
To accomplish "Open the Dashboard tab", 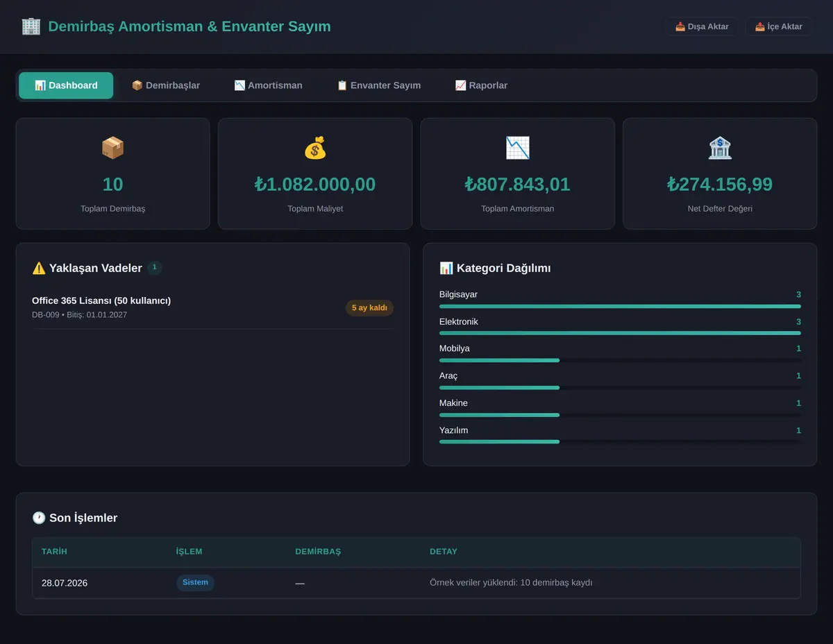I will tap(66, 85).
